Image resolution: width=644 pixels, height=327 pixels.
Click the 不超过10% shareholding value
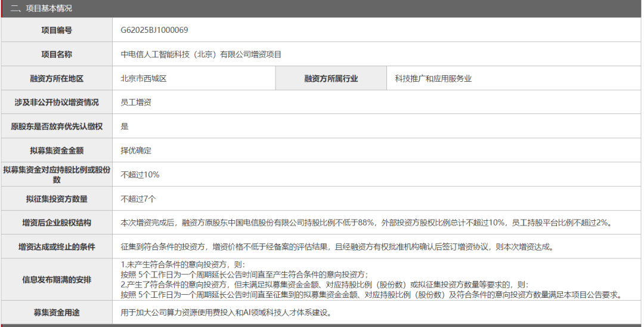140,175
